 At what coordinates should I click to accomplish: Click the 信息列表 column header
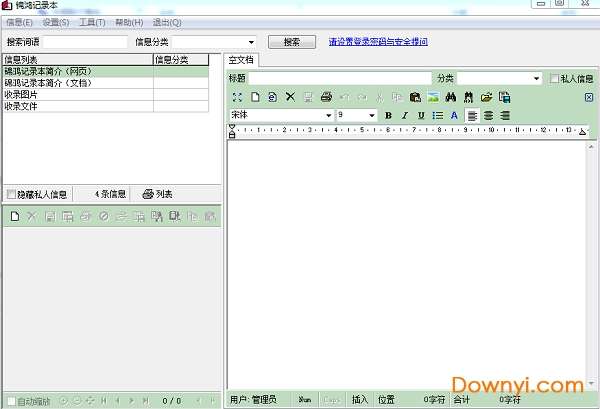(78, 60)
